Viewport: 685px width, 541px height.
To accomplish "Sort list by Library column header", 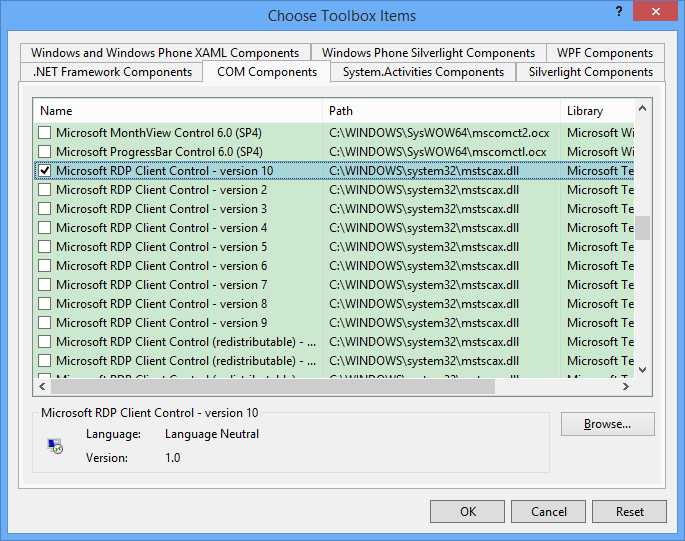I will (x=597, y=111).
